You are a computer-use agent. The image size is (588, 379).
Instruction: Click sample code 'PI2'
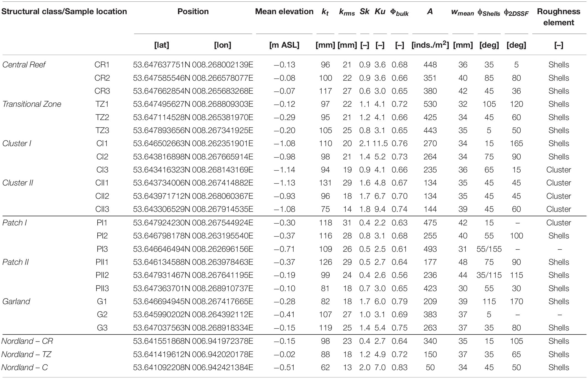(x=102, y=236)
